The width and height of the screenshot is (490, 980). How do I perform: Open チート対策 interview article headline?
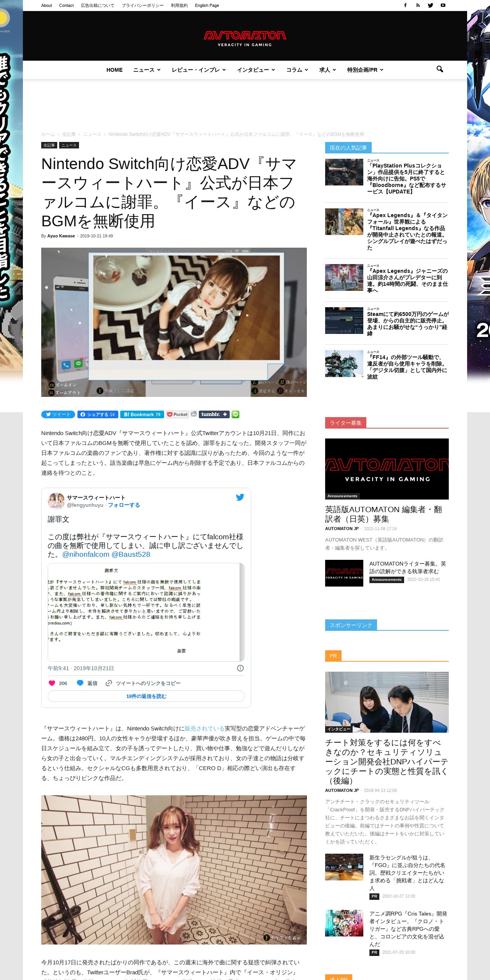tap(387, 761)
